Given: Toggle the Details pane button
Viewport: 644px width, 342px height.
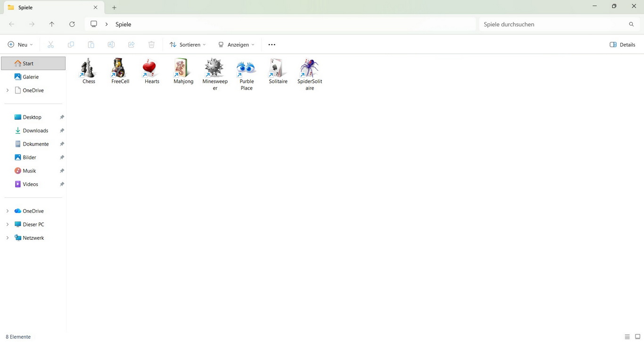Looking at the screenshot, I should 622,45.
